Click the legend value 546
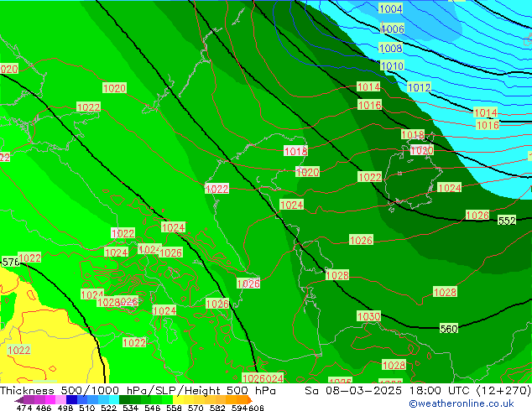 [153, 408]
